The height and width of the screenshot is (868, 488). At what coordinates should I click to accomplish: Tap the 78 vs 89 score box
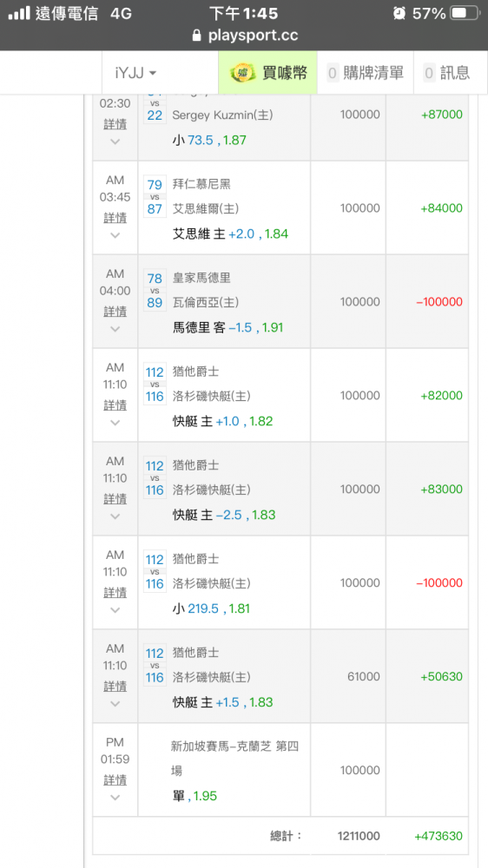155,290
